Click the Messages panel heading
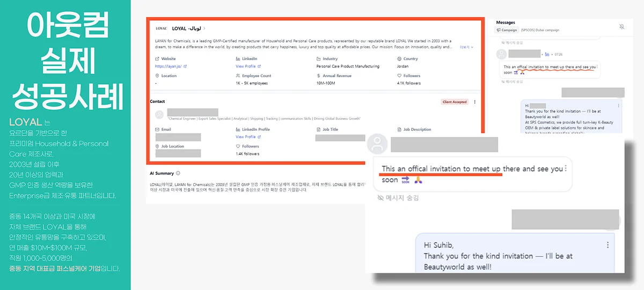This screenshot has height=290, width=644. pos(506,23)
